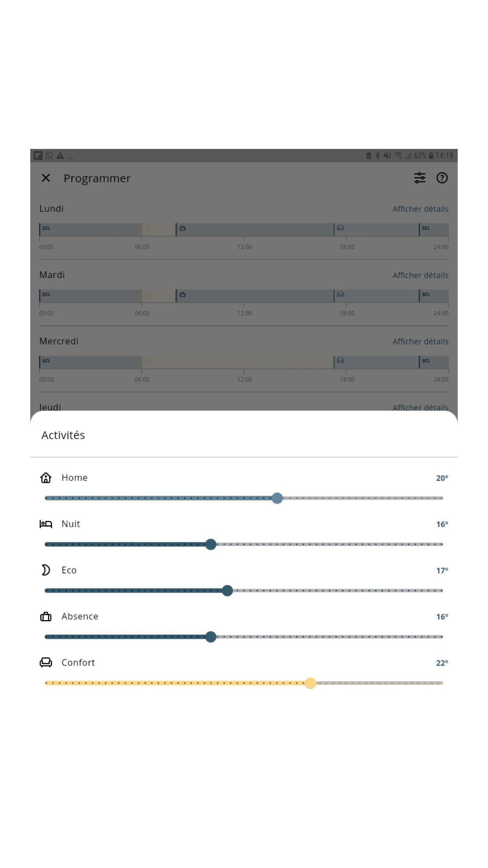Select the Home temperature slider handle
488x868 pixels.
point(277,498)
